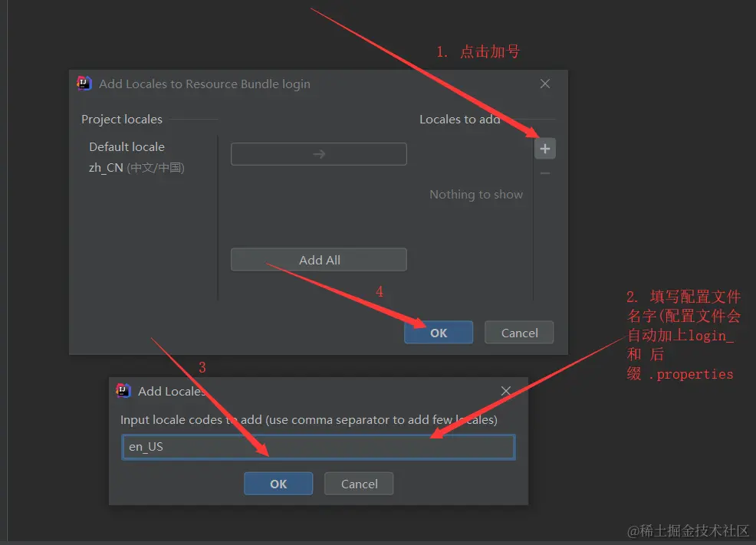Click OK in the Add Locales dialog
Image resolution: width=756 pixels, height=545 pixels.
click(x=278, y=484)
